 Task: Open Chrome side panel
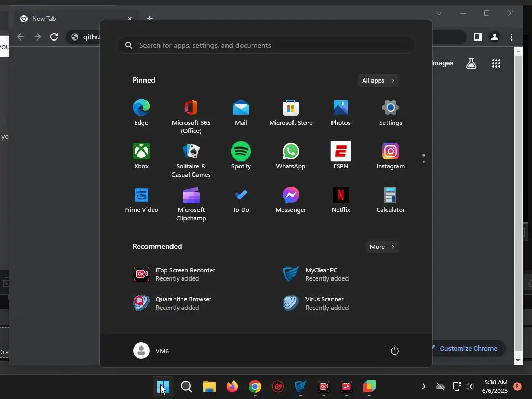click(478, 37)
